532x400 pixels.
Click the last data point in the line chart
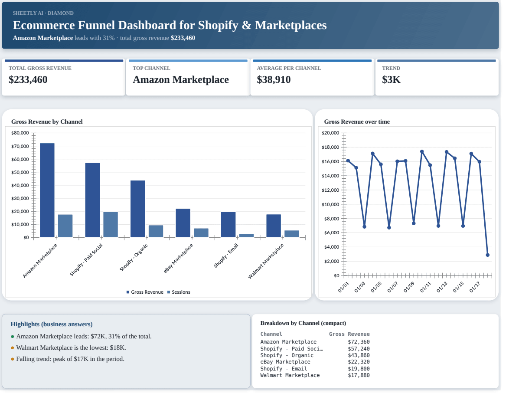click(x=488, y=255)
